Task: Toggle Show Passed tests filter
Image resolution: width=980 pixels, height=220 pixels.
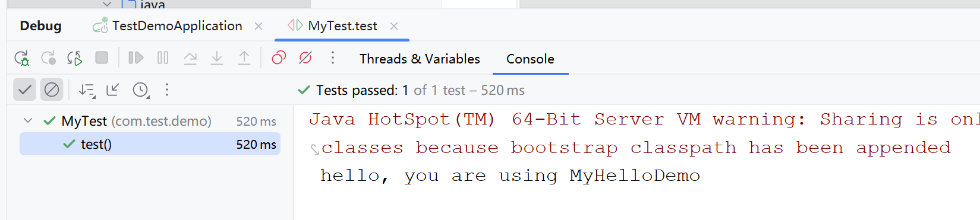Action: [24, 90]
